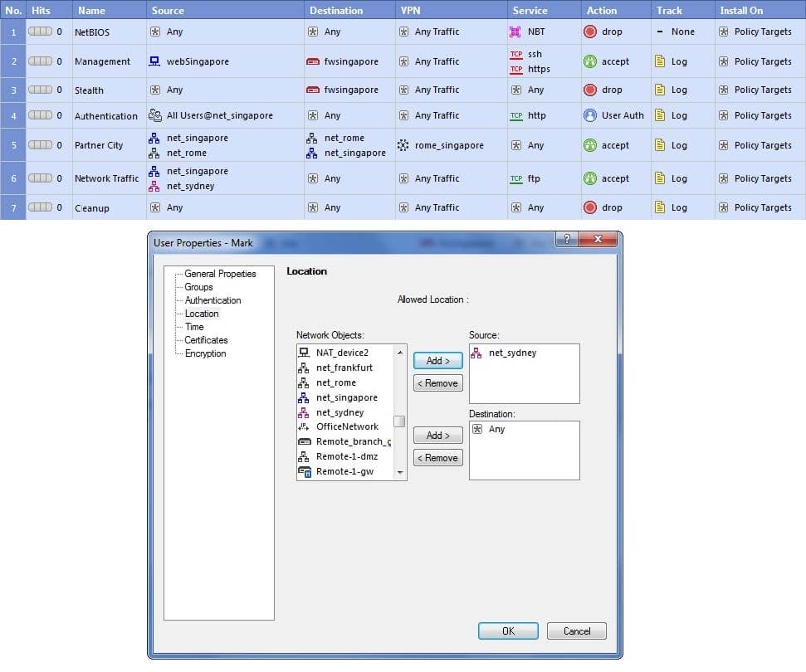The image size is (806, 672).
Task: Open the Groups properties page
Action: (198, 287)
